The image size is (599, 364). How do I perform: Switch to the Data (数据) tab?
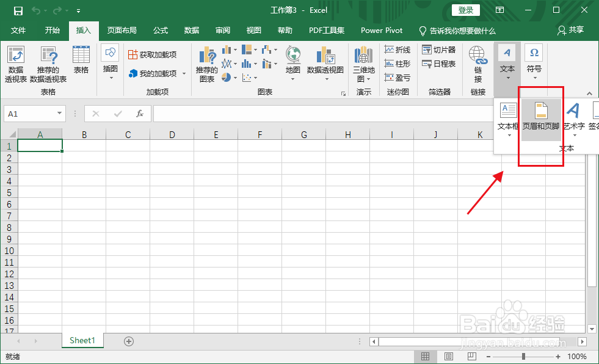click(x=191, y=31)
